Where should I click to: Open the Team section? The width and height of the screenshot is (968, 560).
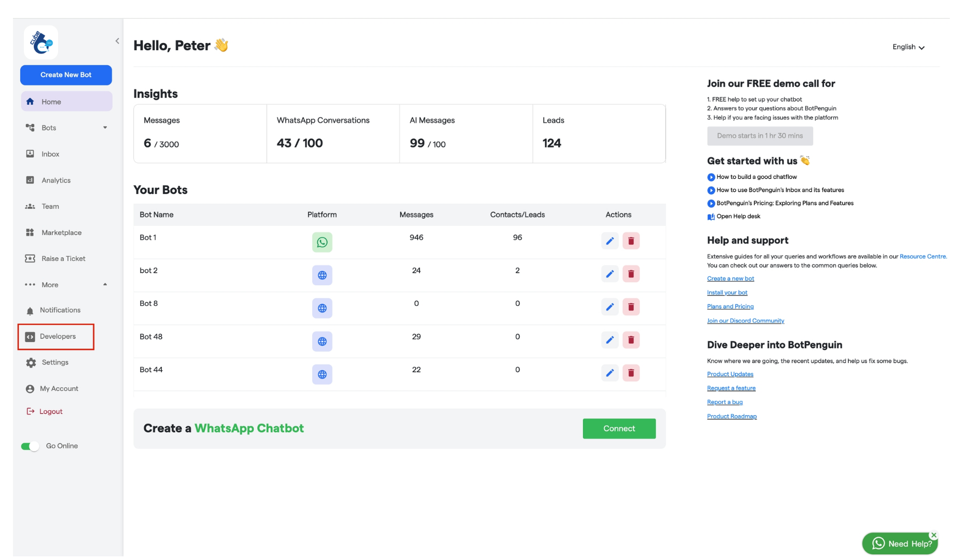(49, 206)
